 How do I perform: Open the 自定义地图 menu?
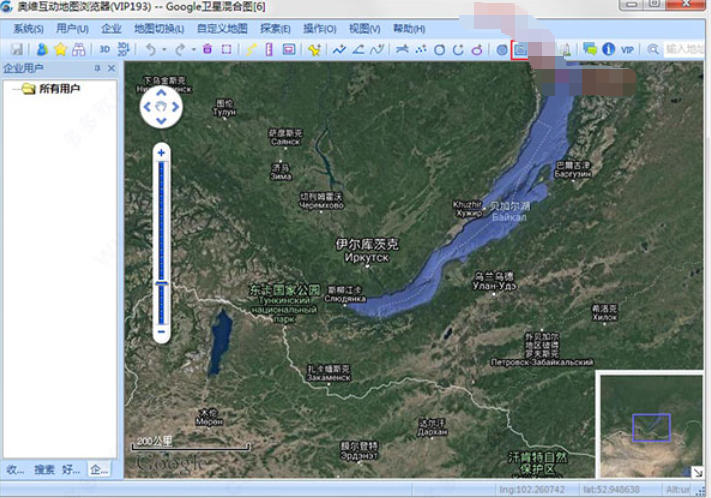[222, 29]
